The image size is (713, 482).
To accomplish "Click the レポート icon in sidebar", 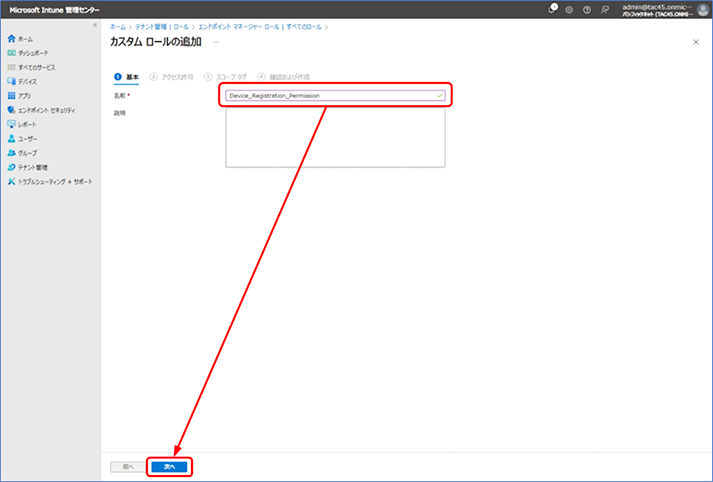I will [11, 124].
